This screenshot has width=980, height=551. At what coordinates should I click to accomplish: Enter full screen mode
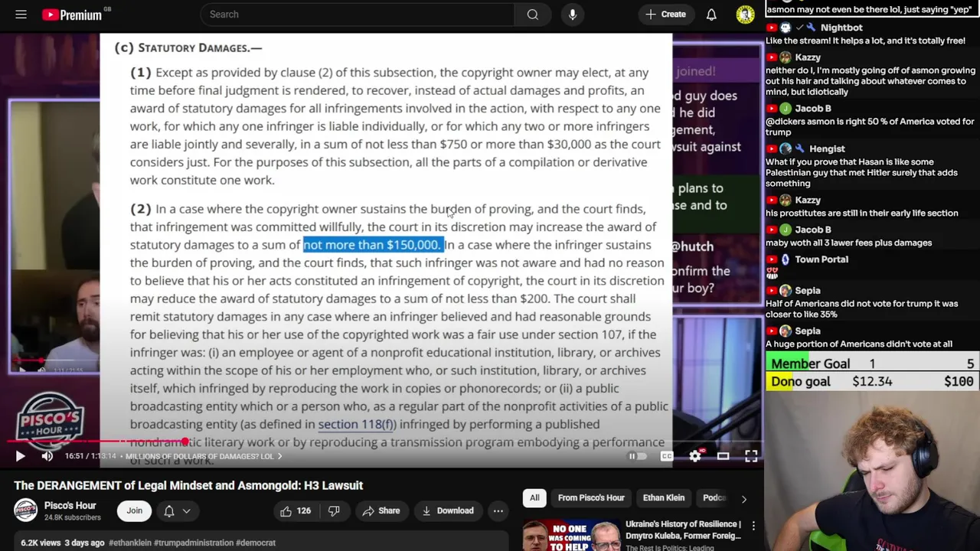tap(751, 456)
